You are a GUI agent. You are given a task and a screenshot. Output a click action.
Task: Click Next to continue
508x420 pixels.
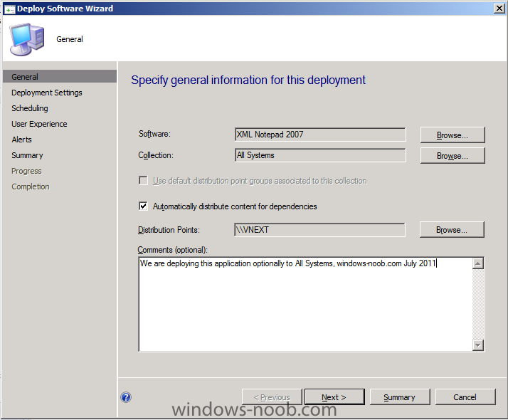click(334, 397)
